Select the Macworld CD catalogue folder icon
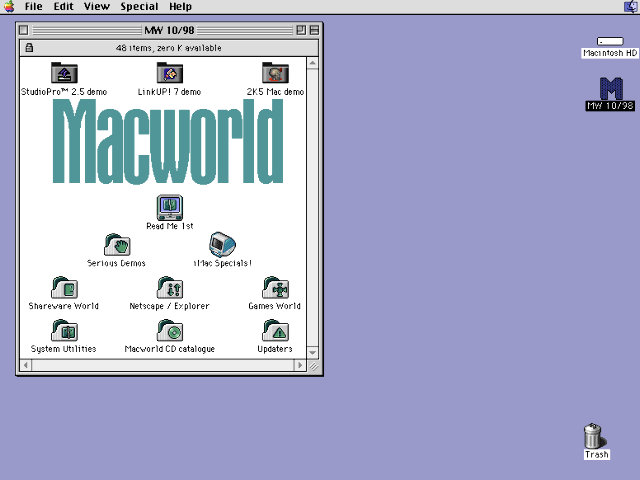Viewport: 640px width, 480px height. click(170, 331)
